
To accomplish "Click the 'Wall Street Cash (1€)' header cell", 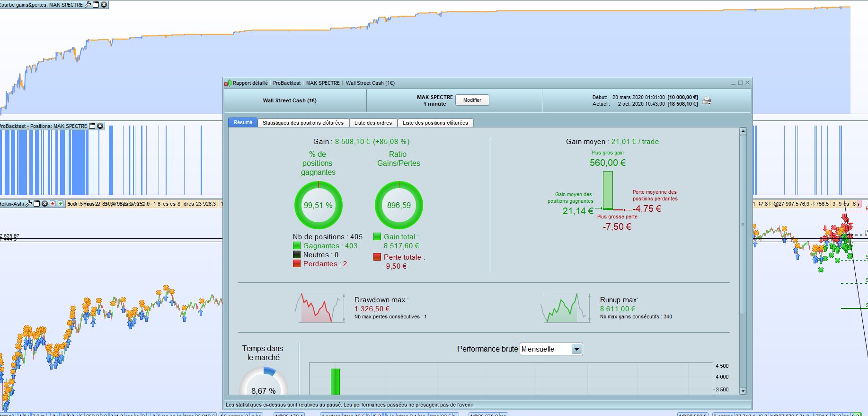I will [290, 100].
